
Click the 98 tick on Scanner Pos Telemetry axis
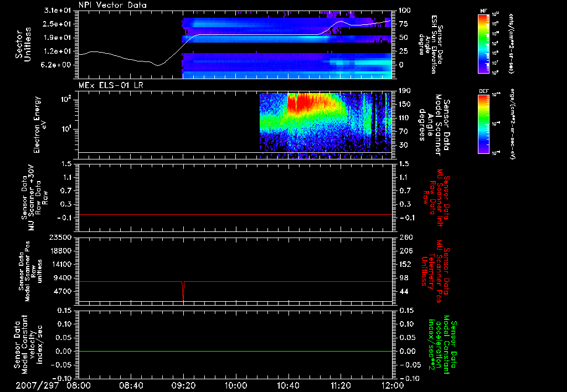click(404, 278)
